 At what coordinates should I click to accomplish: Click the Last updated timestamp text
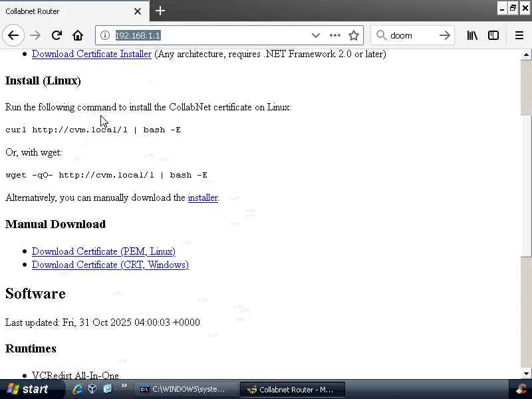click(x=102, y=323)
